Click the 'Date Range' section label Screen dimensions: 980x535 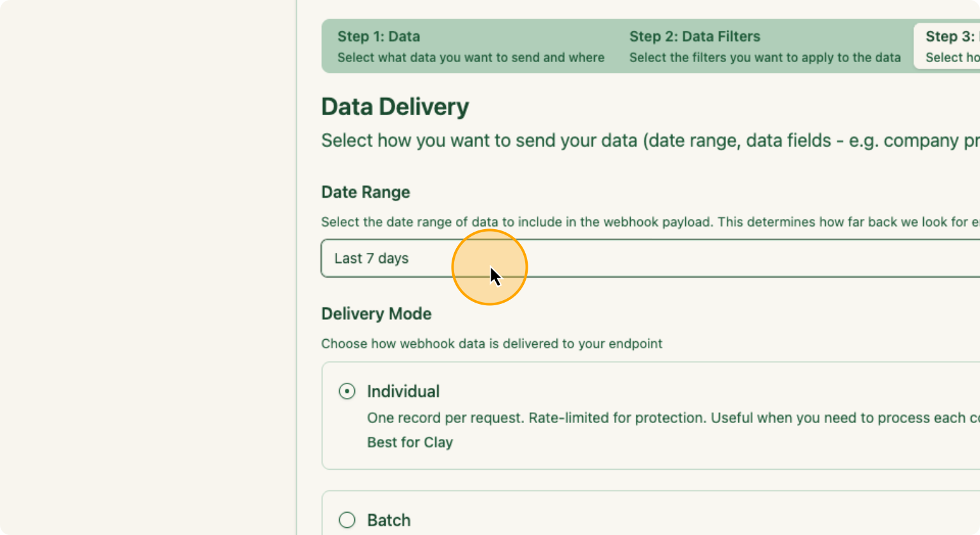[x=365, y=192]
